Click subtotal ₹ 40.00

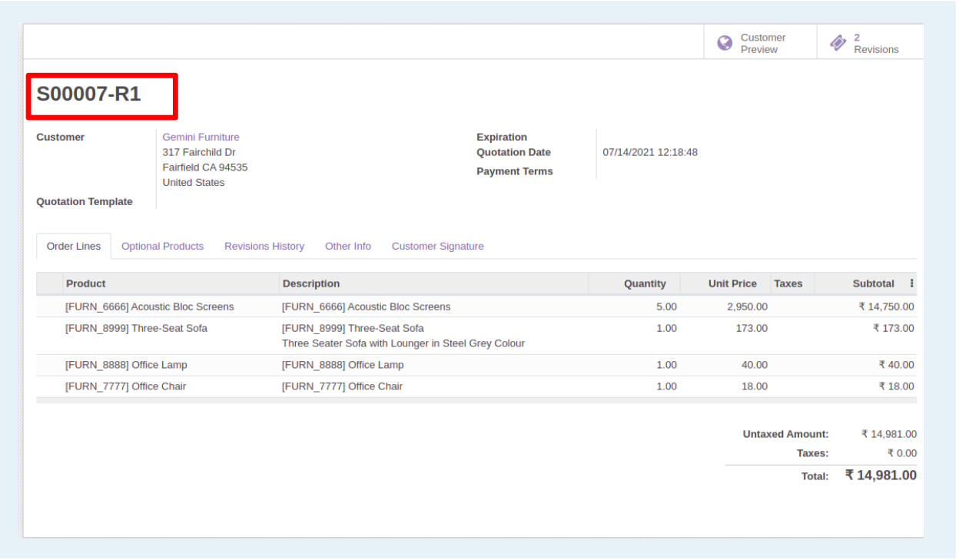coord(897,365)
